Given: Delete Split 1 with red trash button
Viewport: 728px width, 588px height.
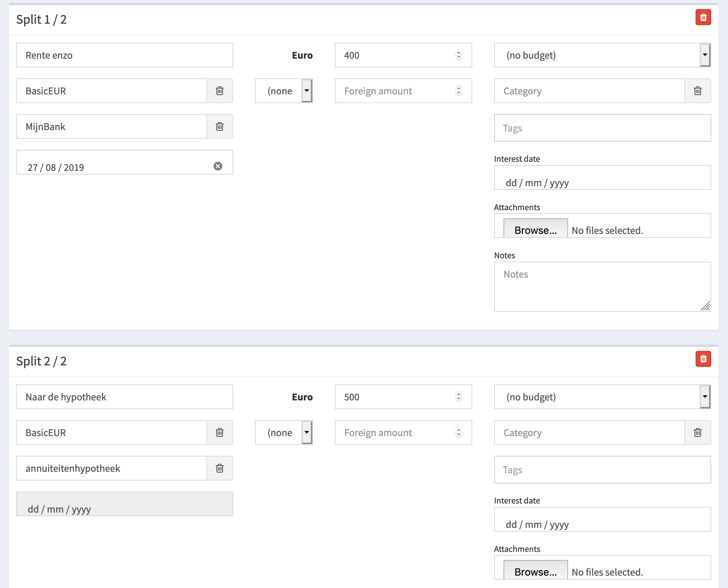Looking at the screenshot, I should 703,17.
